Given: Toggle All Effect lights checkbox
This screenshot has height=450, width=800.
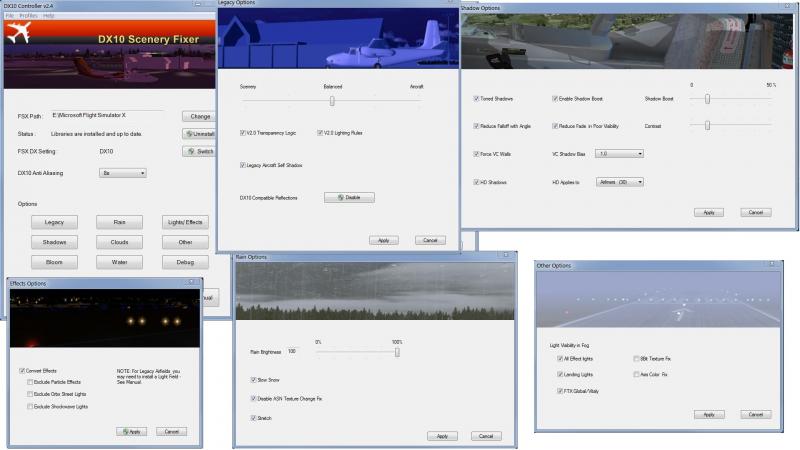Looking at the screenshot, I should click(x=560, y=359).
